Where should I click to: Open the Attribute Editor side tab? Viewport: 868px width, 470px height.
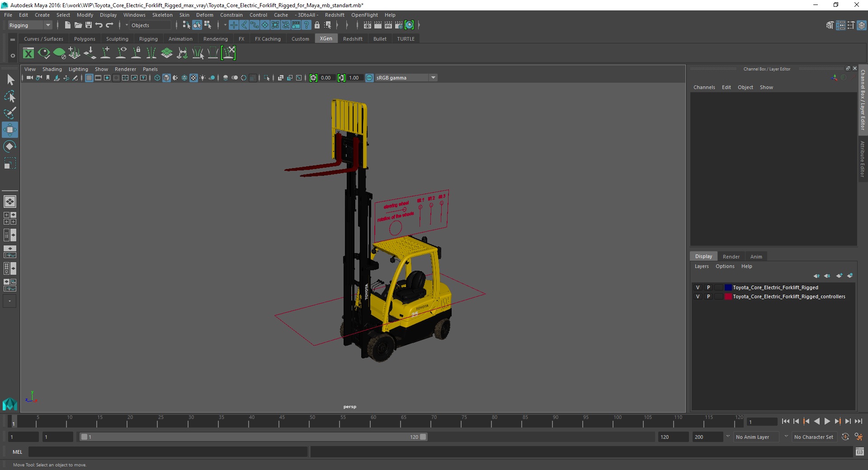[863, 159]
